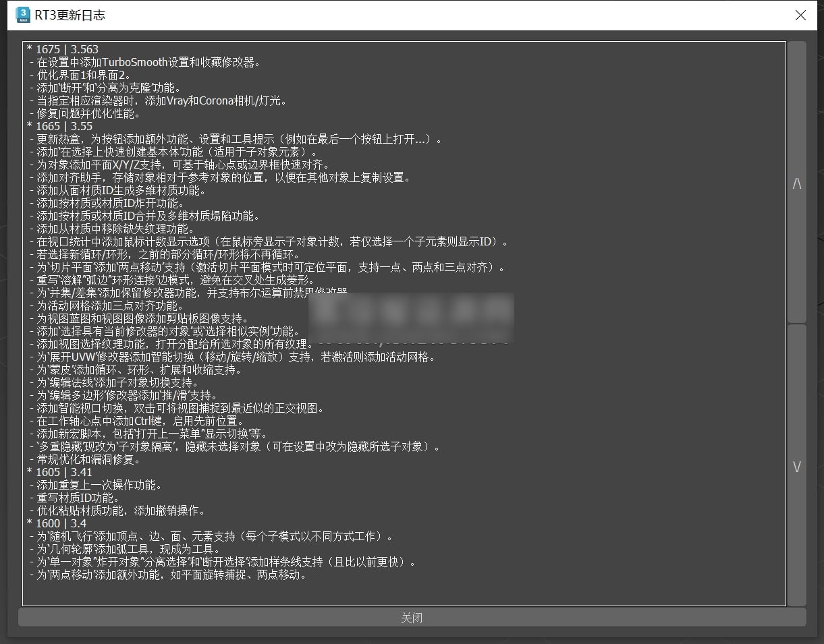Click the version header '* 1675 | 3.563'
824x644 pixels.
pyautogui.click(x=62, y=49)
